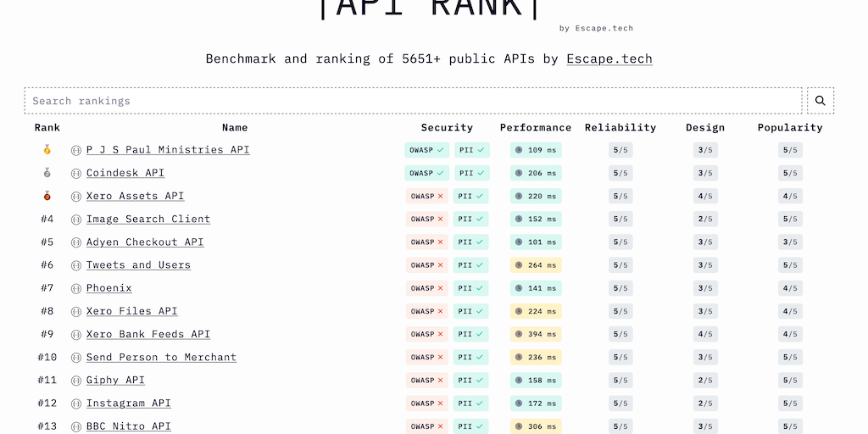Click the Design 4/5 score for Xero Assets API
Viewport: 868px width, 434px height.
(x=705, y=196)
